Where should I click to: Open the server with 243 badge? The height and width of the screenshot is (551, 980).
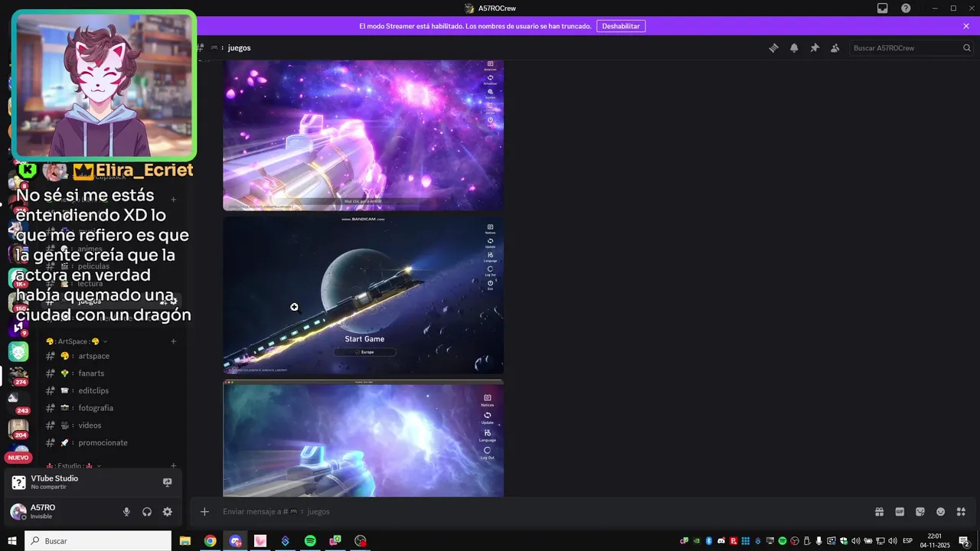coord(18,403)
